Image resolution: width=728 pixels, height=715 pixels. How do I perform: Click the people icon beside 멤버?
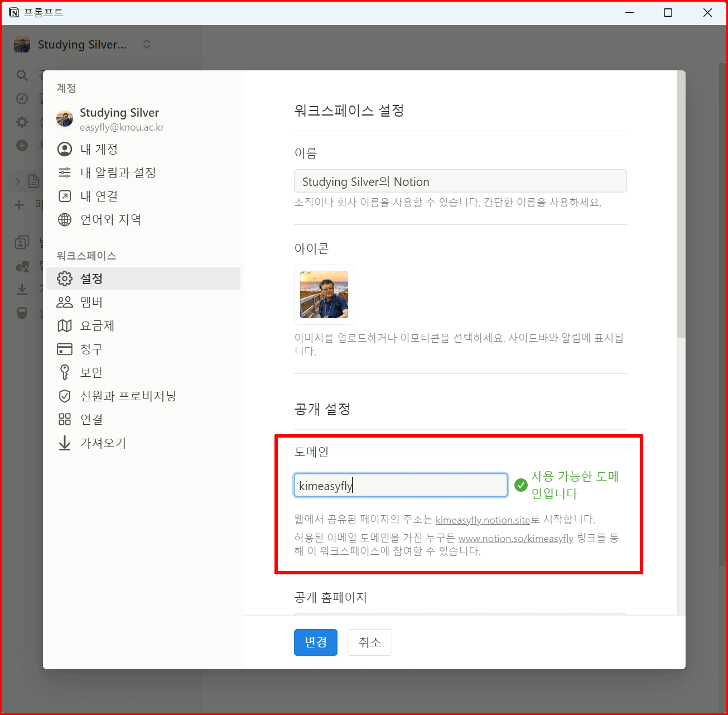(65, 302)
